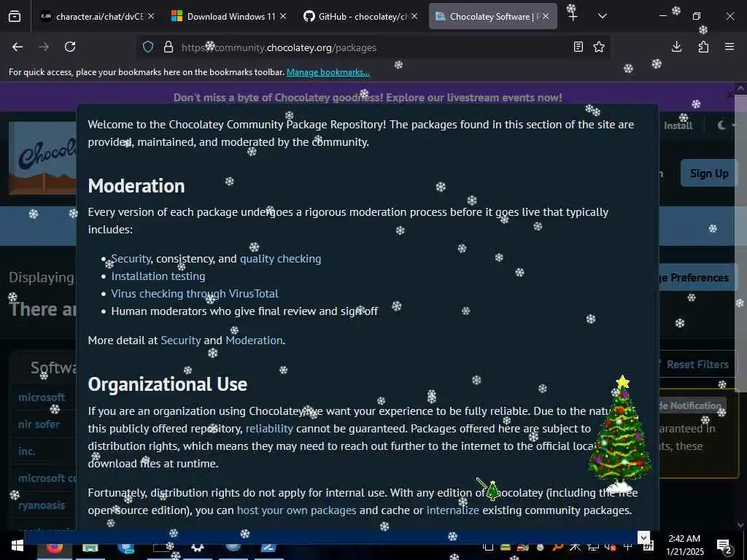Toggle reader view in the address bar
Screen dimensions: 747x560
pyautogui.click(x=578, y=47)
